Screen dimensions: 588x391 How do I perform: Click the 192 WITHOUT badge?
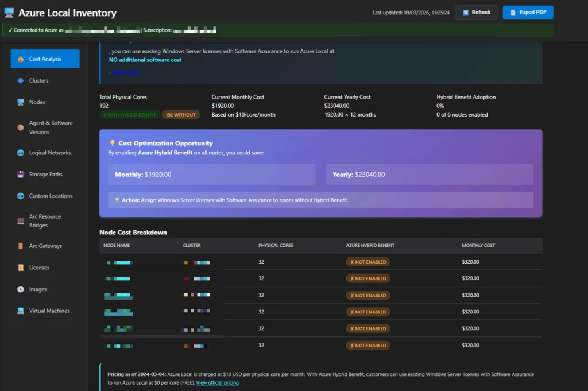[181, 115]
